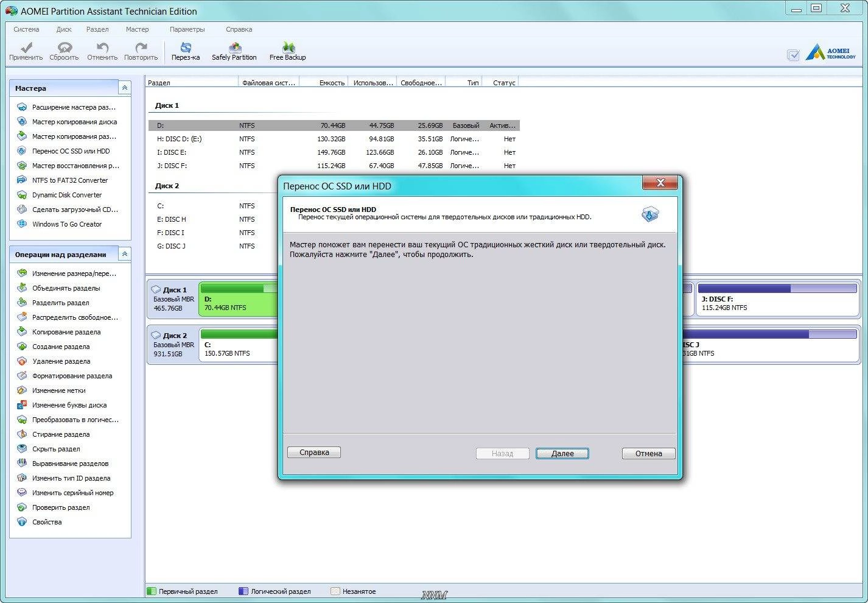Open Мастер восстановления раздела
The image size is (868, 603).
(68, 166)
